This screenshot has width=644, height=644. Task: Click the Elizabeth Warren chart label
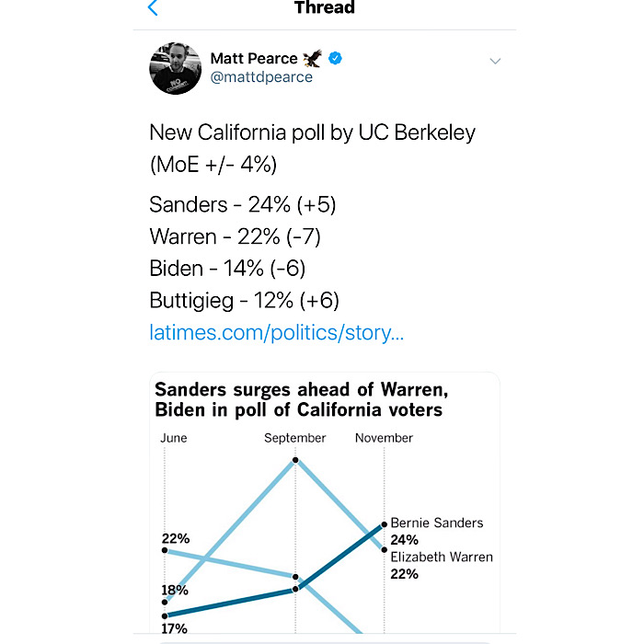pos(442,557)
